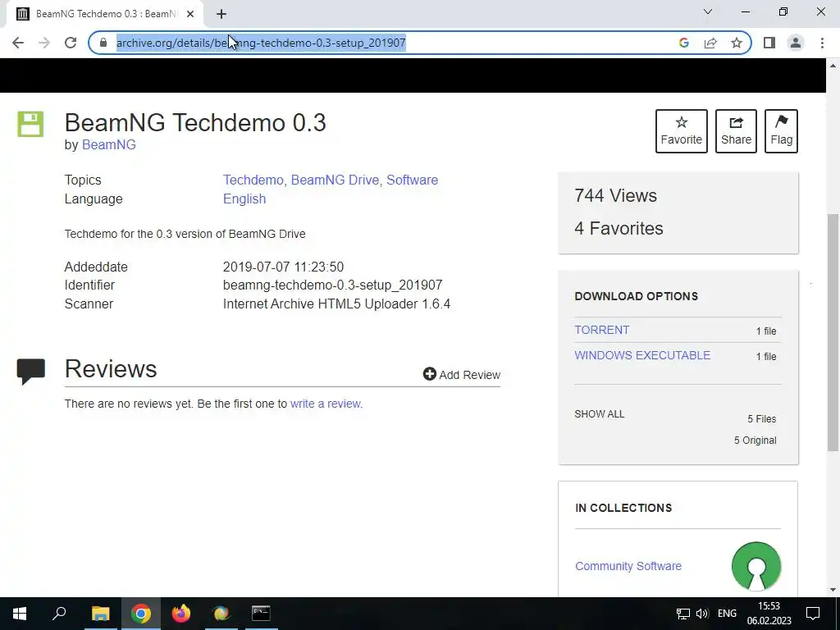Reload the archive.org page

click(x=71, y=43)
